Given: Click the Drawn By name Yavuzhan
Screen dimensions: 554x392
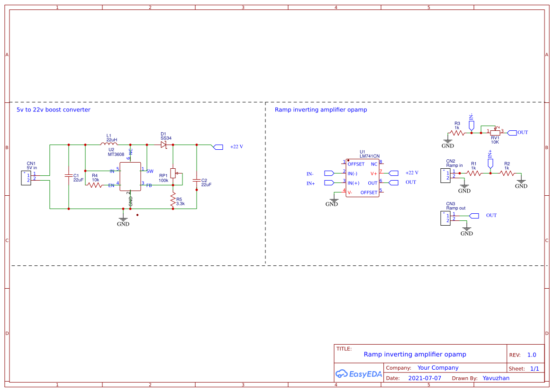Looking at the screenshot, I should tap(496, 378).
